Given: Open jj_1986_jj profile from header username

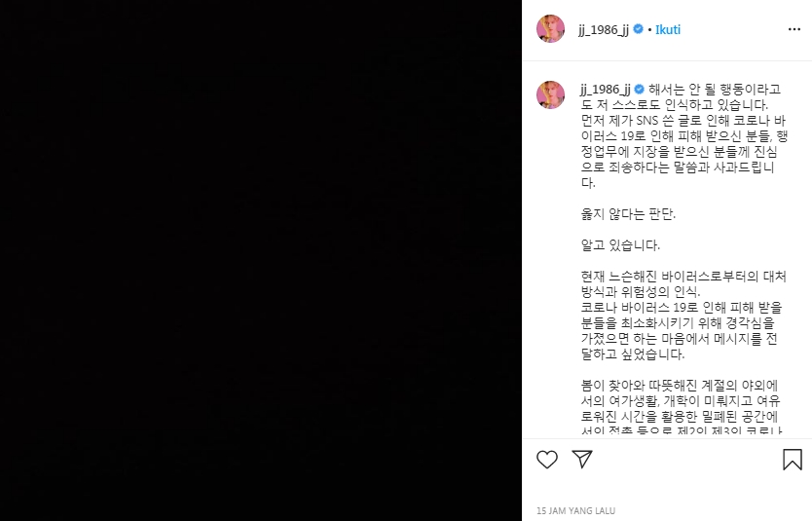Looking at the screenshot, I should click(604, 29).
